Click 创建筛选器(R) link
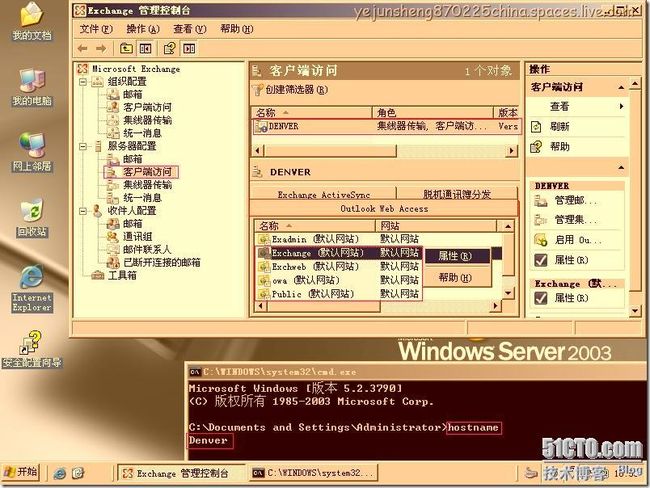Viewport: 650px width, 488px height. [x=296, y=90]
